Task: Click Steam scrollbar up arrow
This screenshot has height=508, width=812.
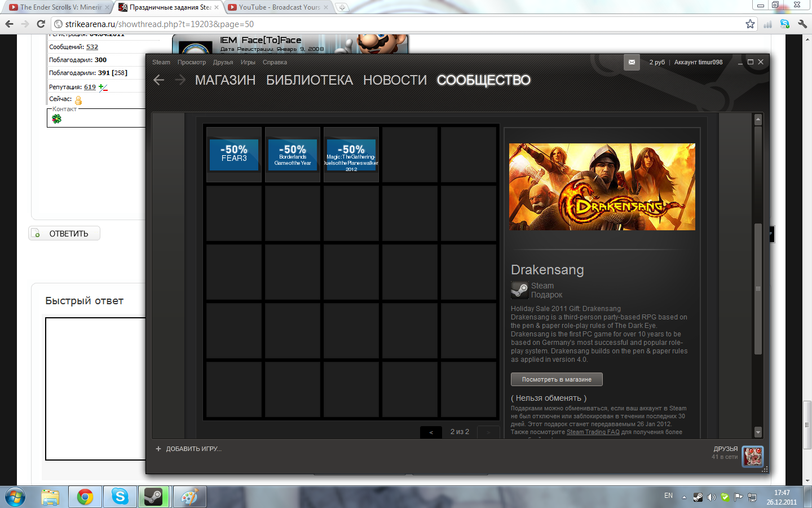Action: point(758,119)
